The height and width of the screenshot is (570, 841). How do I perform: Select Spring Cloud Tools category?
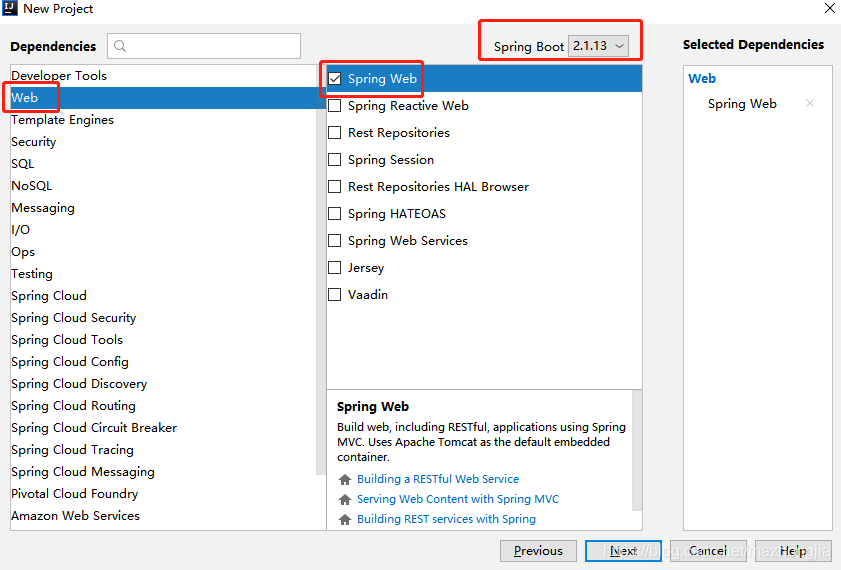(164, 339)
